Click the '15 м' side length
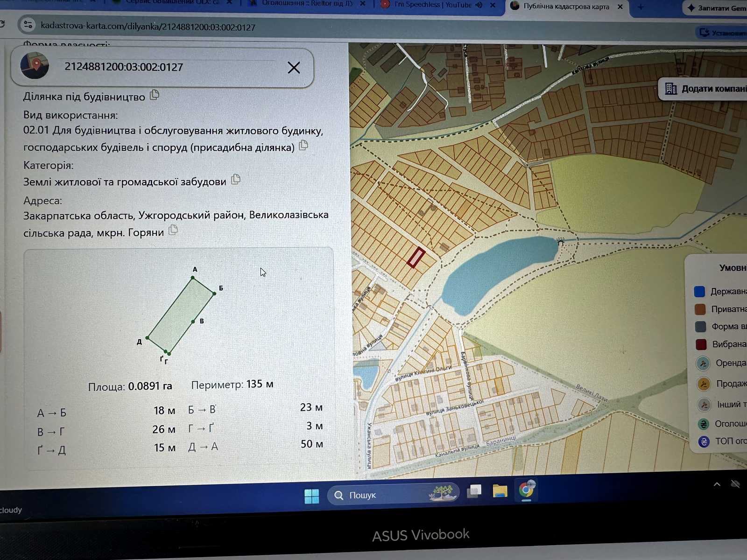 click(x=165, y=448)
